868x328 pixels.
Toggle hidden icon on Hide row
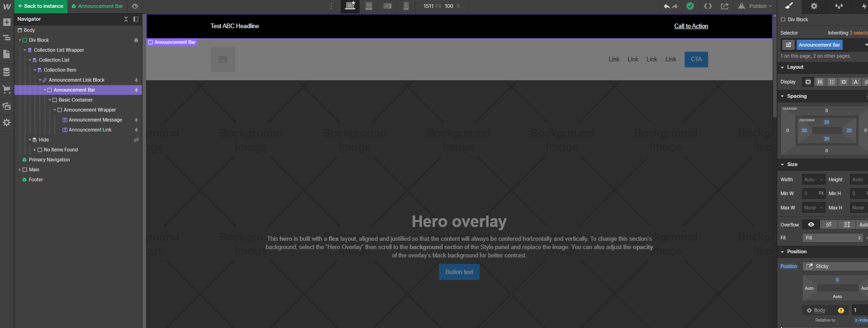click(x=136, y=140)
